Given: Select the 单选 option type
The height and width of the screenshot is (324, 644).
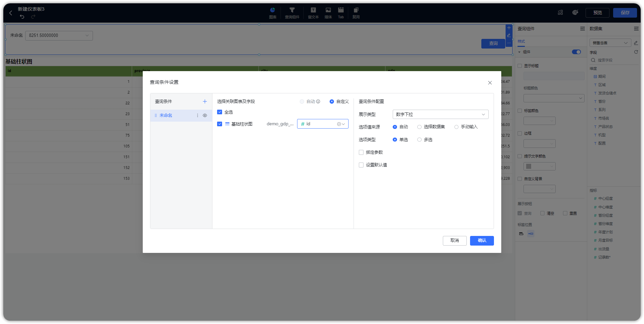Looking at the screenshot, I should tap(395, 140).
